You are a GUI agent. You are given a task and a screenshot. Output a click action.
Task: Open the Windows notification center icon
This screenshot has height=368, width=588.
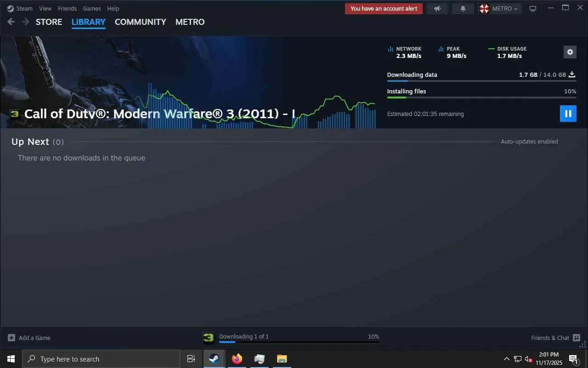pyautogui.click(x=574, y=359)
